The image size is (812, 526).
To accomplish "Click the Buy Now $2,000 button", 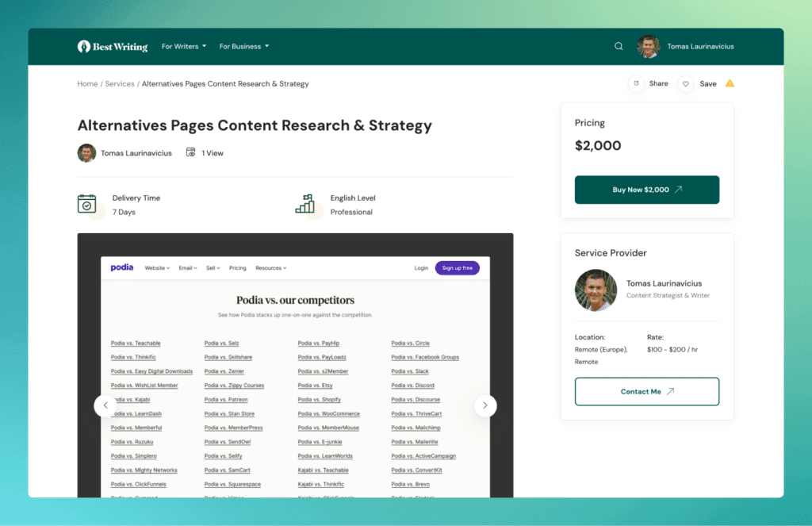I will click(x=647, y=190).
